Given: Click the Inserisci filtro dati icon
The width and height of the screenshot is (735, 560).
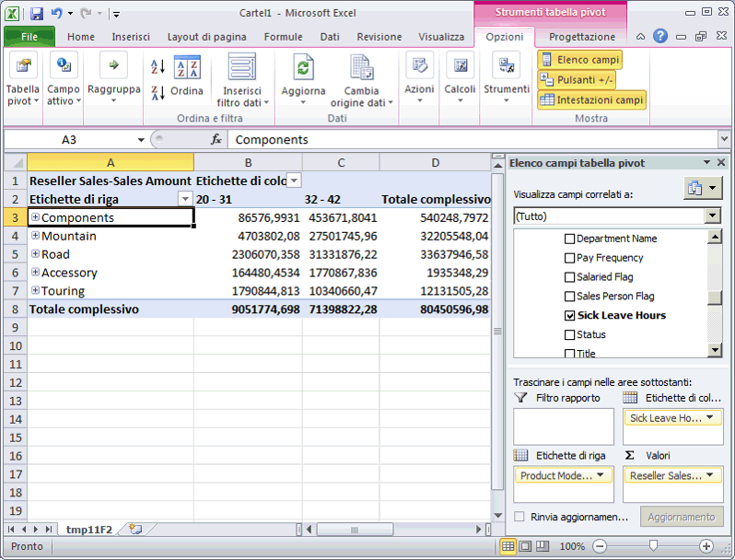Looking at the screenshot, I should (242, 68).
